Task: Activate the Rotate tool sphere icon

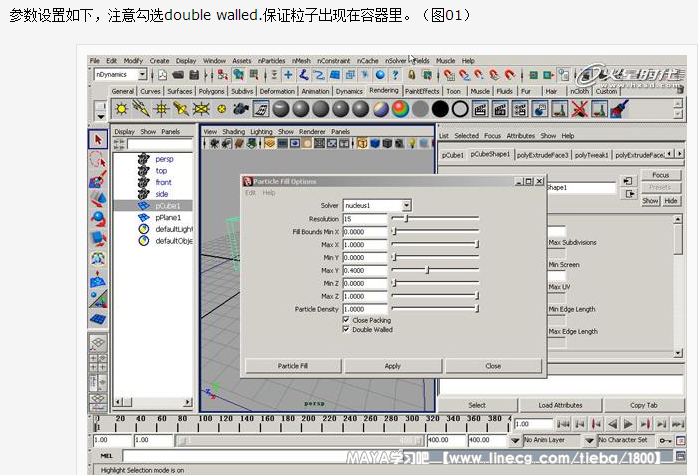Action: pos(98,219)
